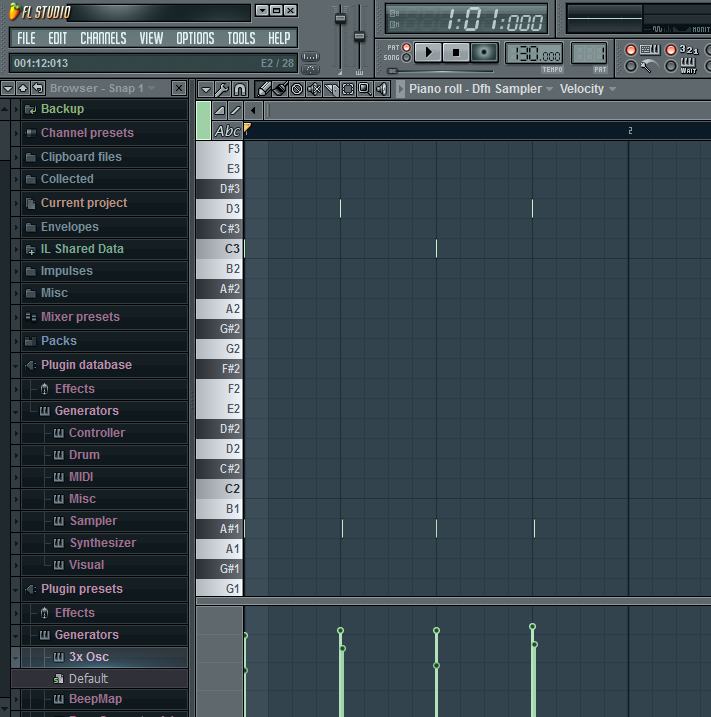Click the magnet snap icon
711x717 pixels.
click(x=240, y=89)
